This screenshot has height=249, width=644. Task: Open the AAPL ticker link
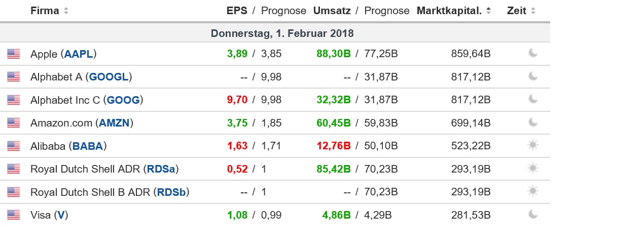[x=79, y=54]
